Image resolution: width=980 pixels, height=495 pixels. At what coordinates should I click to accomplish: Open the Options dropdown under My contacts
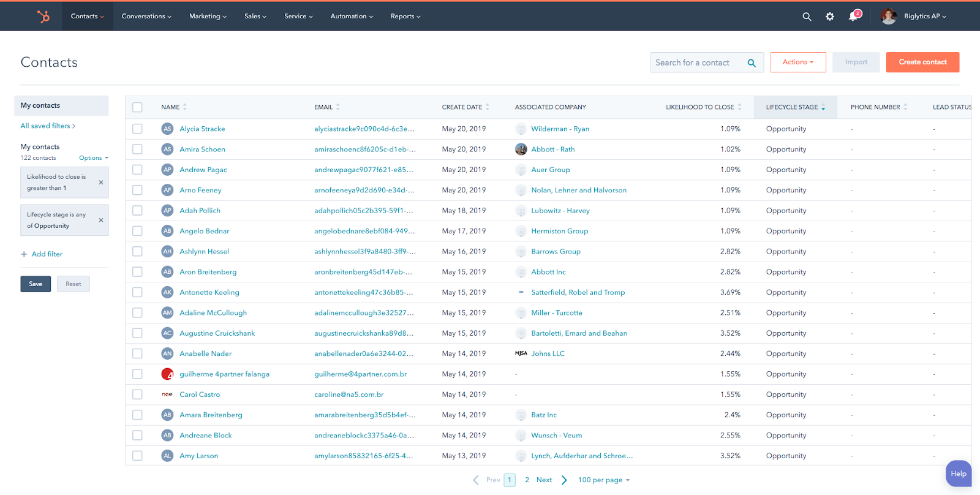click(93, 158)
